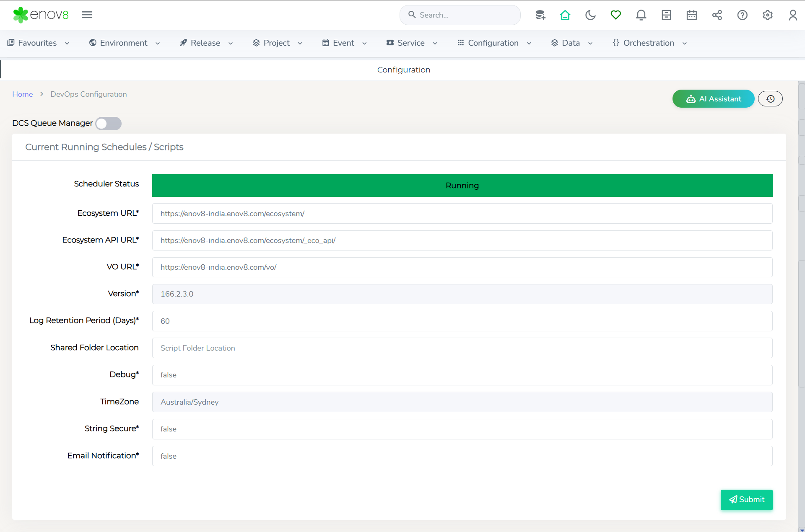Toggle the hamburger sidebar menu

[87, 15]
